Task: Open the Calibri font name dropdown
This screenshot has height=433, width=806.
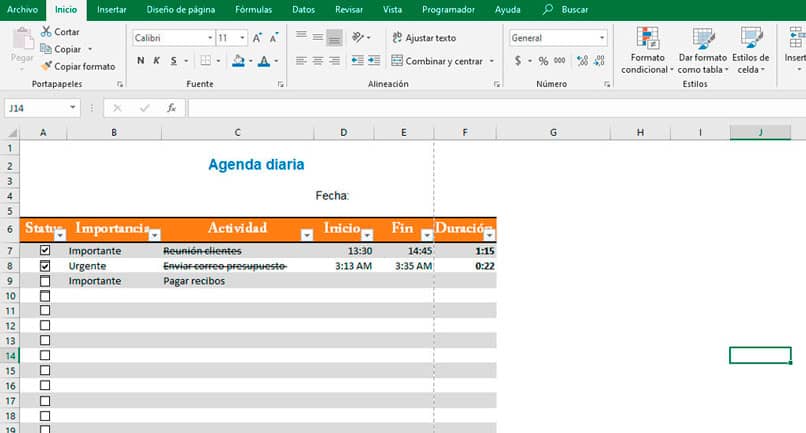Action: coord(210,38)
